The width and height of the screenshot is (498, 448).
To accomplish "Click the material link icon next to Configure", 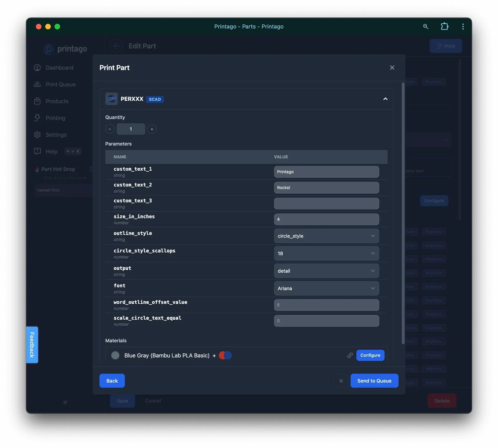I will point(350,355).
